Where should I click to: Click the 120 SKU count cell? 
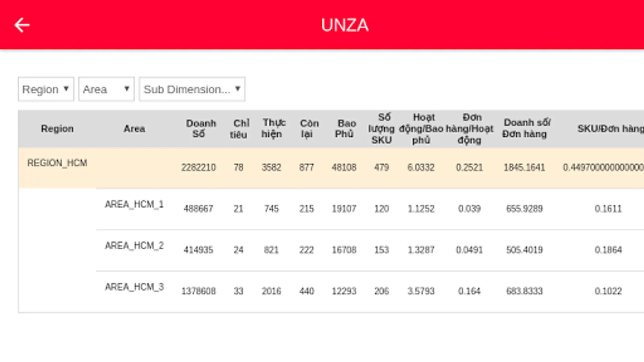[382, 209]
